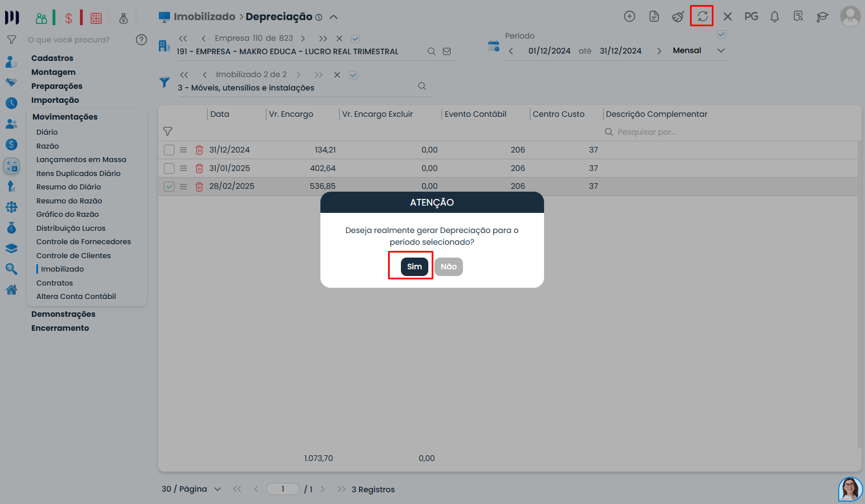Click the X icon beside the PG button

727,17
